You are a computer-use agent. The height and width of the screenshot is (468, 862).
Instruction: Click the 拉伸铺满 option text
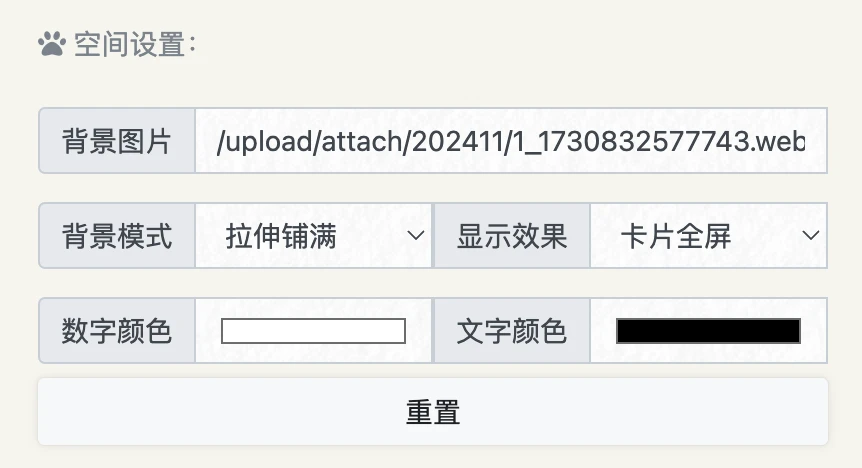pos(281,236)
